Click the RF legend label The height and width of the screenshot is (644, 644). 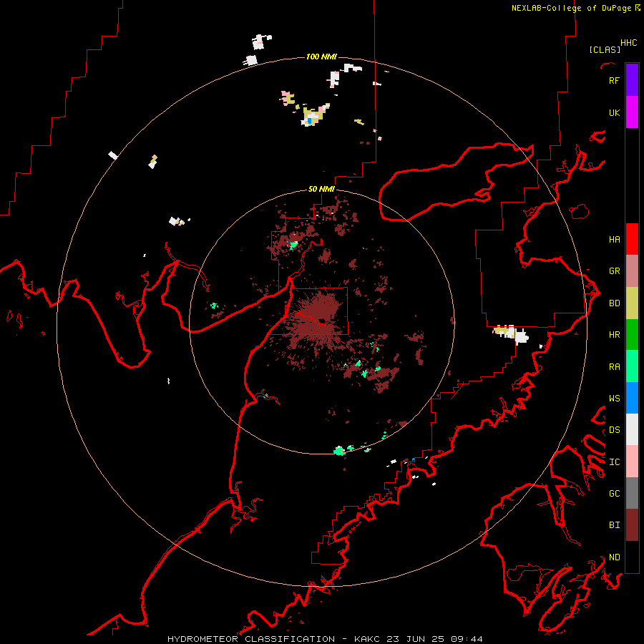click(614, 80)
